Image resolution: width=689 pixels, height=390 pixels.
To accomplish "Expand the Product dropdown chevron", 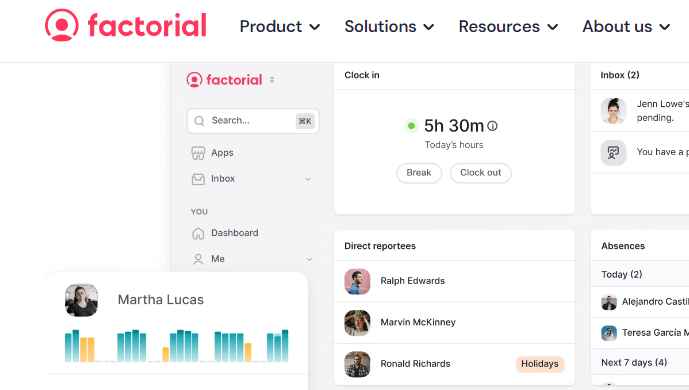I will pyautogui.click(x=315, y=27).
